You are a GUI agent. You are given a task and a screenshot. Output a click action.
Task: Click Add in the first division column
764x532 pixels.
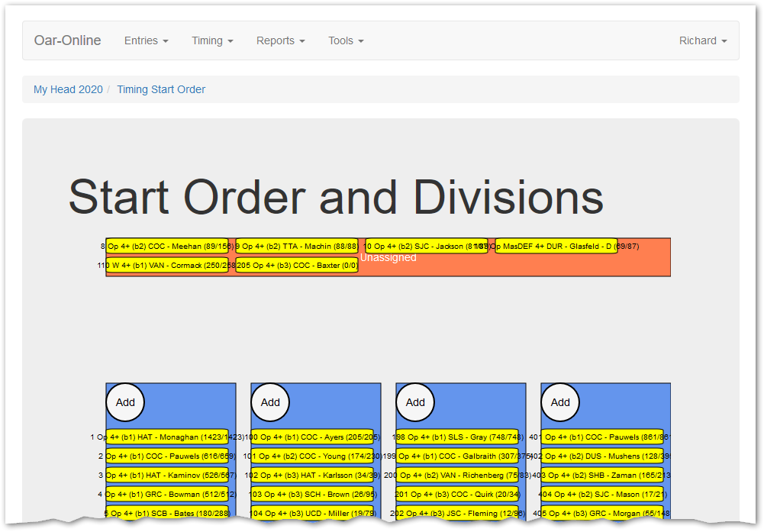125,402
